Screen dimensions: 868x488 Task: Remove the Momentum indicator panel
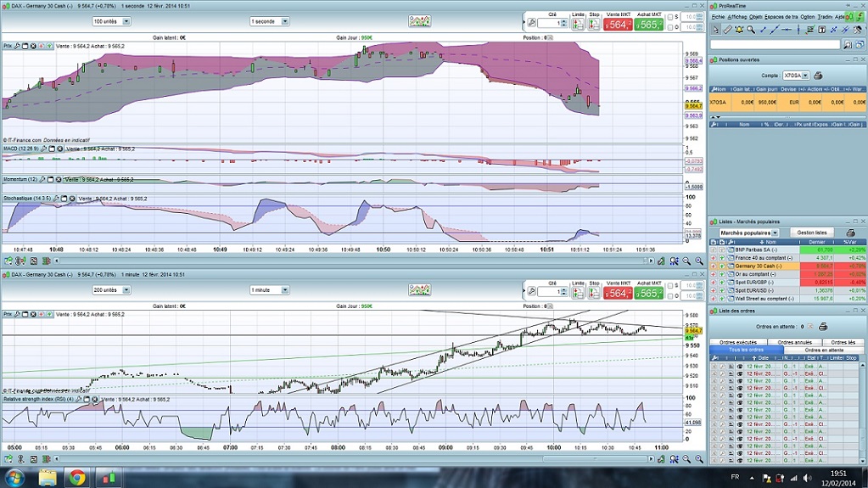59,179
